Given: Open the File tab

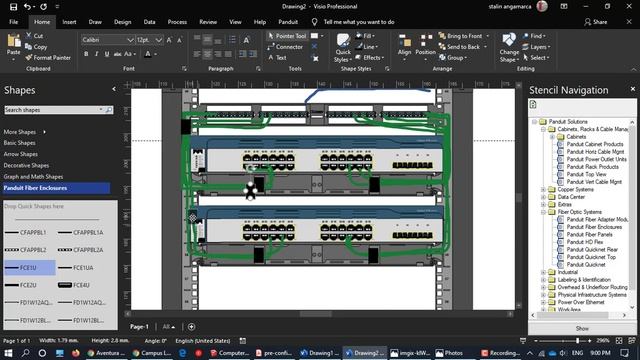Looking at the screenshot, I should (13, 22).
